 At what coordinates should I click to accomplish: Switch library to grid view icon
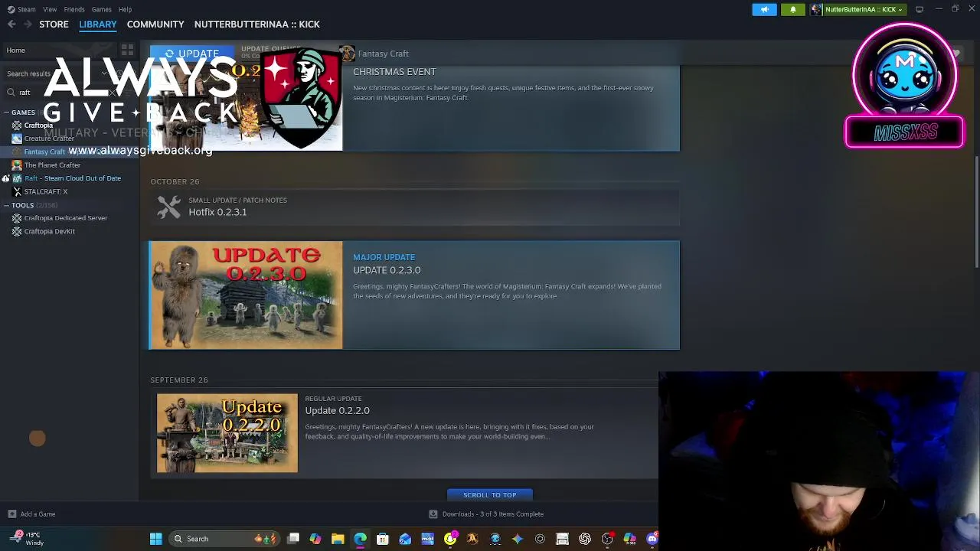127,51
